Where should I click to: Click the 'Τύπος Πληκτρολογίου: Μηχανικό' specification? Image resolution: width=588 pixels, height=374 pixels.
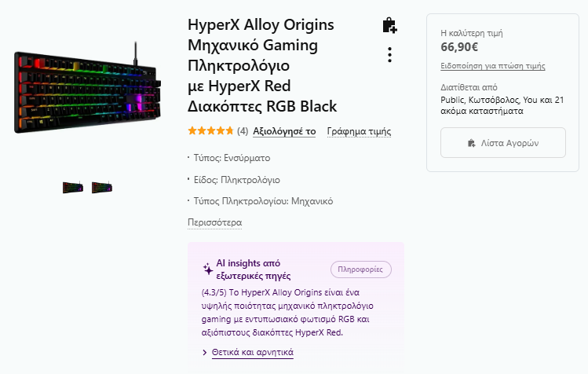(x=263, y=201)
